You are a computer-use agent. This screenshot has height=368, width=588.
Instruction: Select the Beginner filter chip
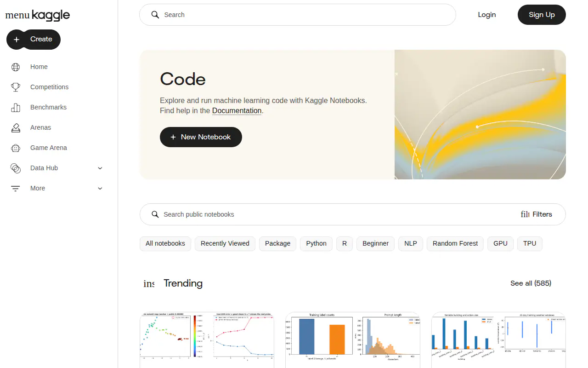[x=376, y=243]
